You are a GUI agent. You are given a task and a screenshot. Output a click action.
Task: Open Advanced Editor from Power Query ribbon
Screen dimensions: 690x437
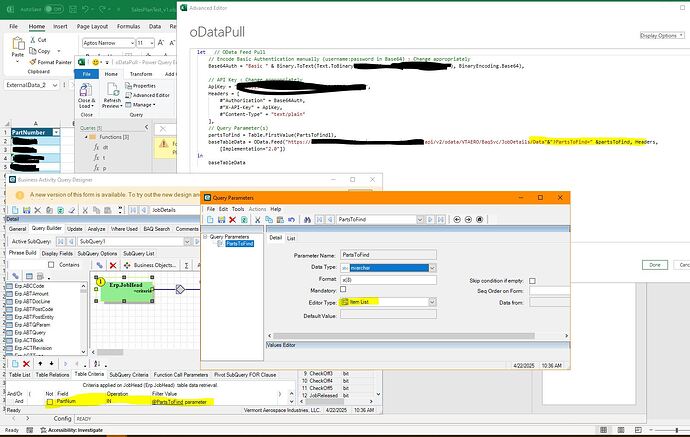[147, 95]
